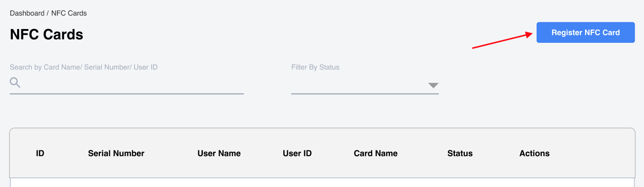Image resolution: width=644 pixels, height=187 pixels.
Task: Click the NFC Cards page heading
Action: [x=47, y=34]
